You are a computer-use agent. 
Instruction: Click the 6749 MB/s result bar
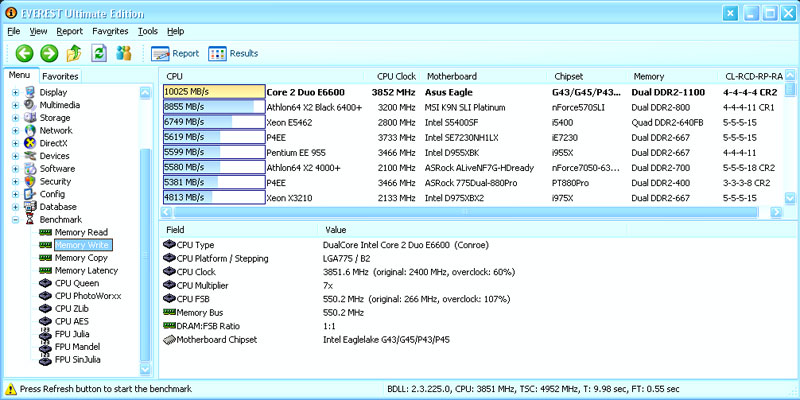214,122
